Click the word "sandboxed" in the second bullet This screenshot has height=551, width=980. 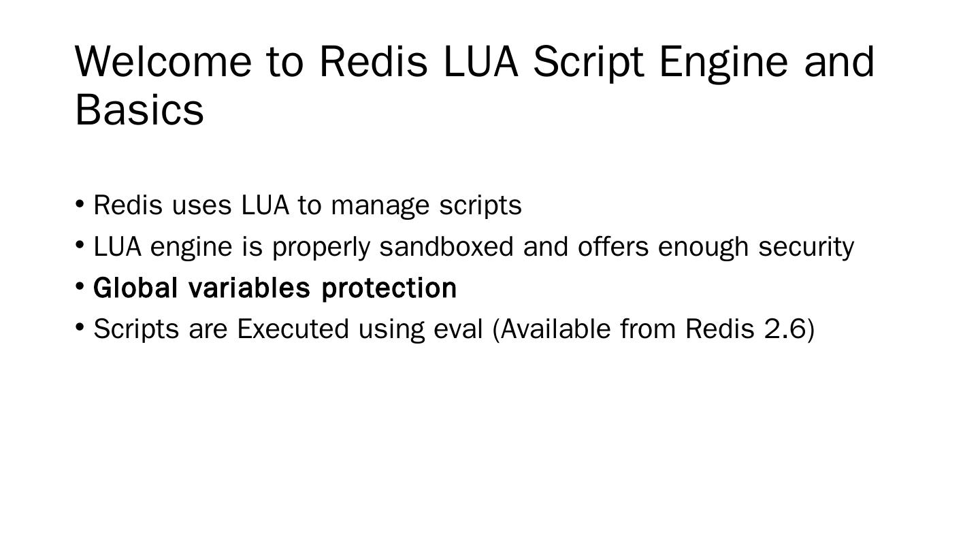(x=446, y=247)
